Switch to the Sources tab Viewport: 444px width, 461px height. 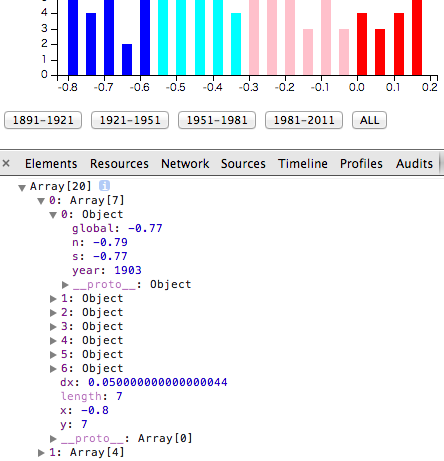(243, 164)
